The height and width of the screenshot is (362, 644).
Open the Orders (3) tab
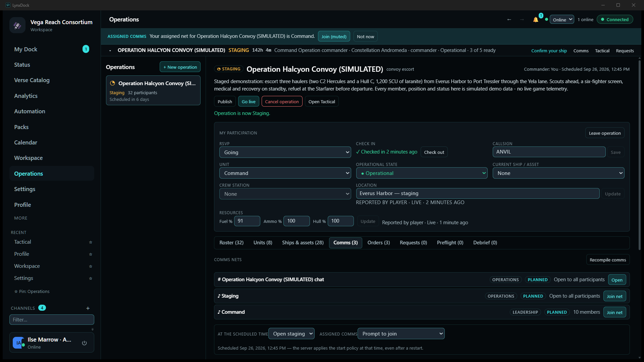[378, 243]
